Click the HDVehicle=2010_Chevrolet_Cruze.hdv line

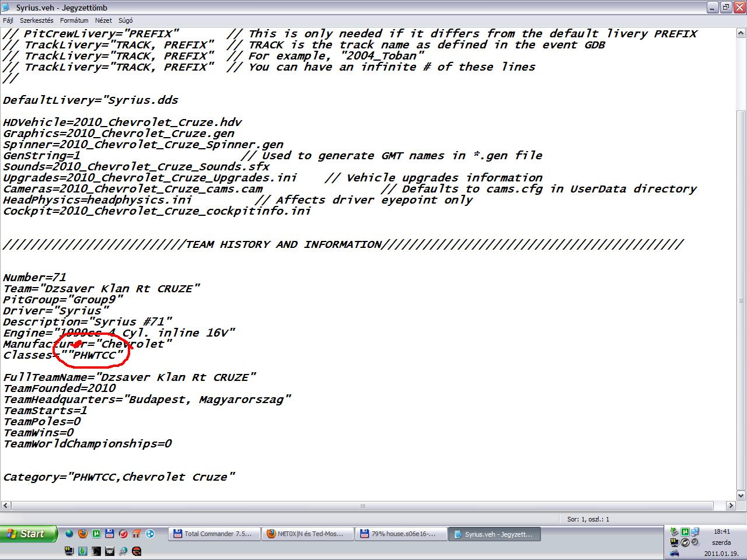[122, 123]
